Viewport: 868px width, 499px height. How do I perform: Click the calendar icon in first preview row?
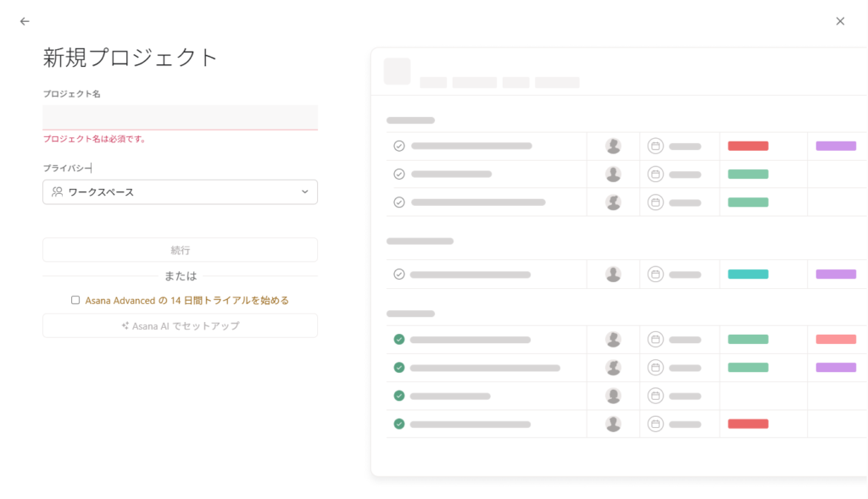click(655, 146)
